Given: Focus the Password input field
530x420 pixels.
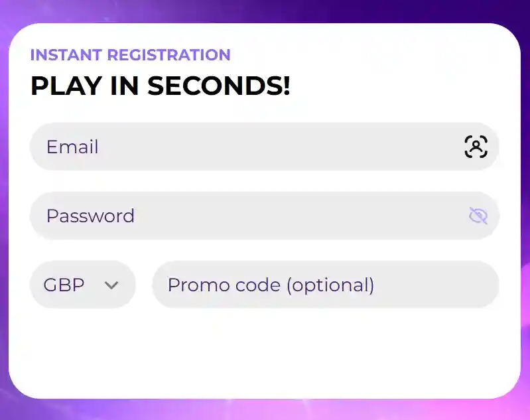Looking at the screenshot, I should (252, 216).
